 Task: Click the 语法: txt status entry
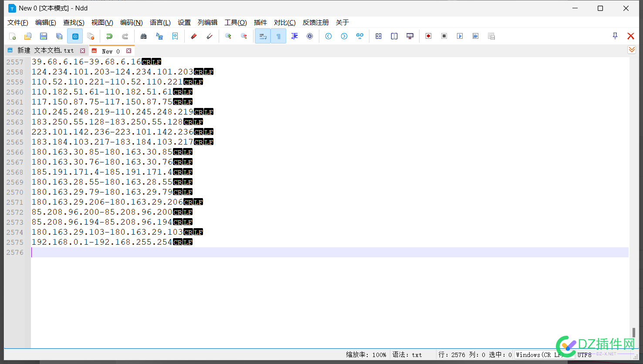point(407,355)
